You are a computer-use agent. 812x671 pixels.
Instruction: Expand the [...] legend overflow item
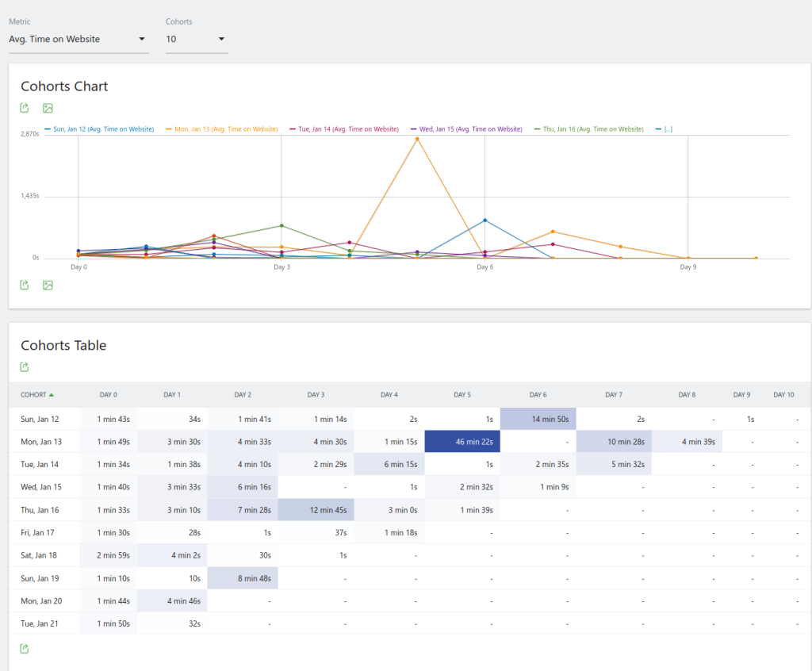tap(668, 128)
